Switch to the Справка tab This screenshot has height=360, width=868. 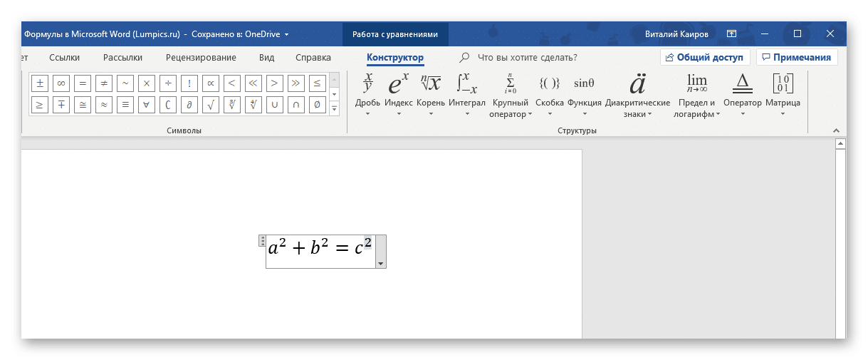click(x=313, y=58)
